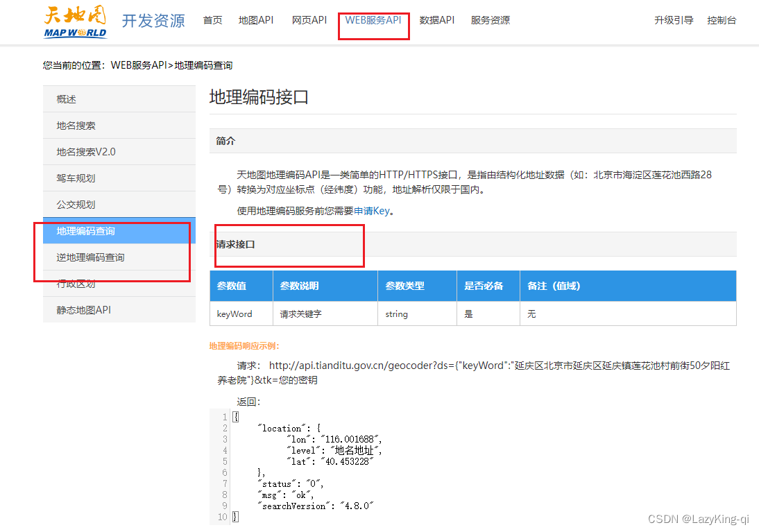This screenshot has height=532, width=759.
Task: Open 公交规划 in sidebar
Action: (x=119, y=205)
